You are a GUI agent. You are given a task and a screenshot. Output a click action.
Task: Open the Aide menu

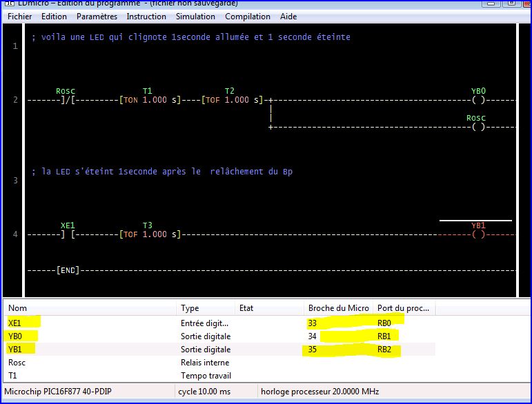288,17
